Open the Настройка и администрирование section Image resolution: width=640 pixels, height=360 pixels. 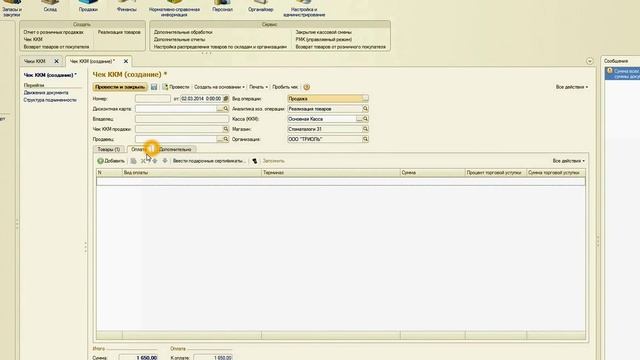(x=304, y=9)
